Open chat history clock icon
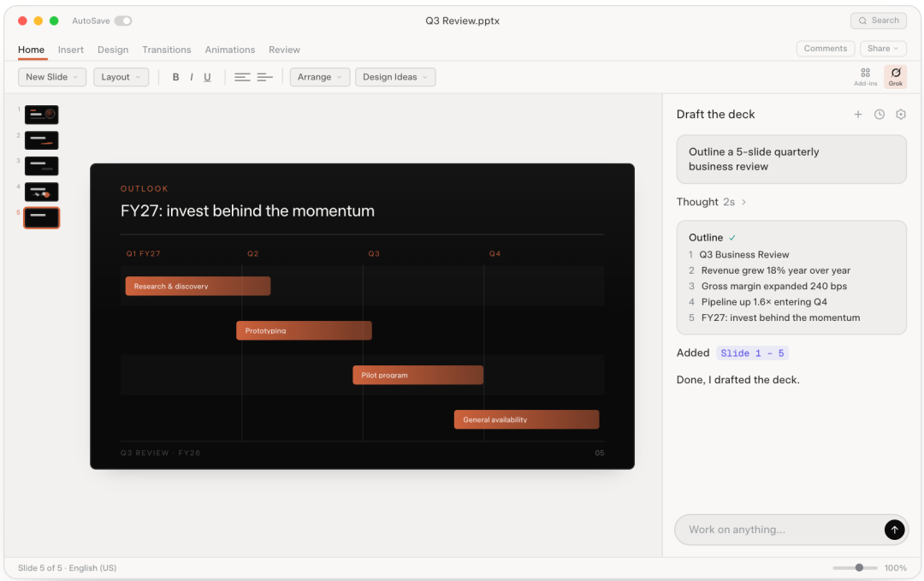 (x=880, y=115)
